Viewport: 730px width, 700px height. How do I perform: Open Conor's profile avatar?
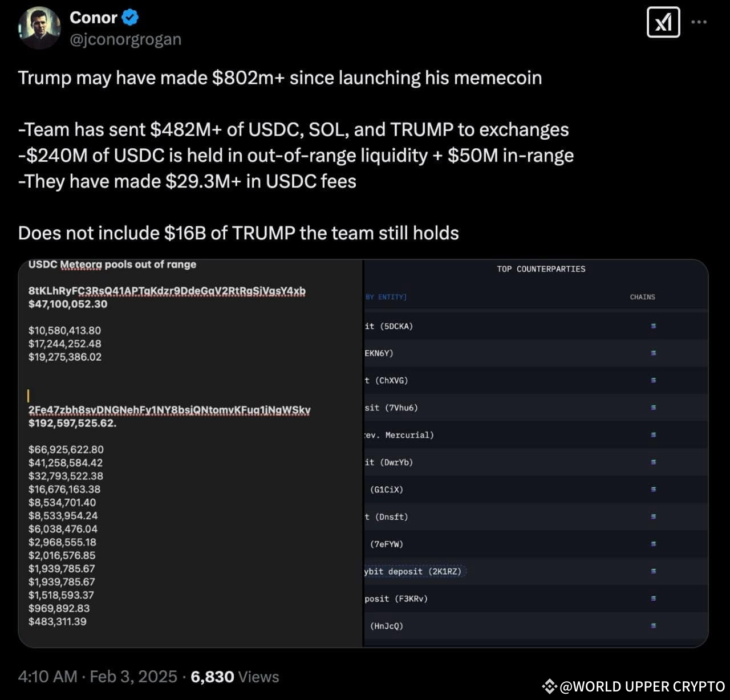click(x=38, y=27)
